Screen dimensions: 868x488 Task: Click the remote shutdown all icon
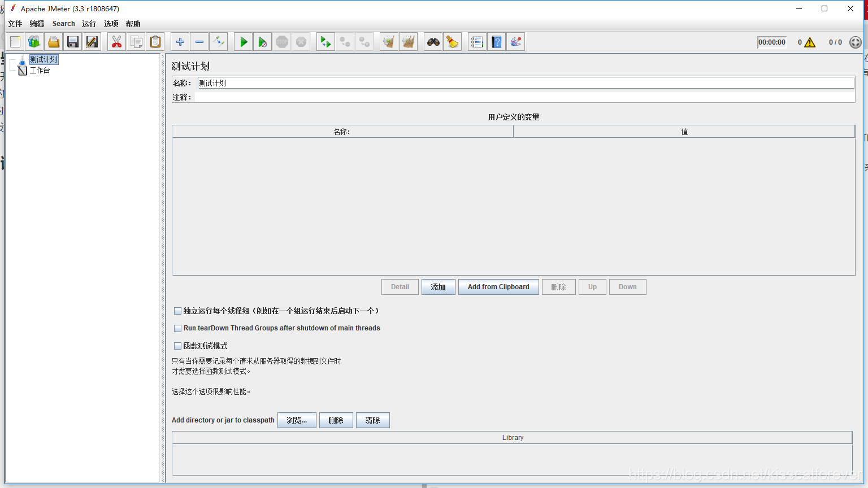point(364,42)
